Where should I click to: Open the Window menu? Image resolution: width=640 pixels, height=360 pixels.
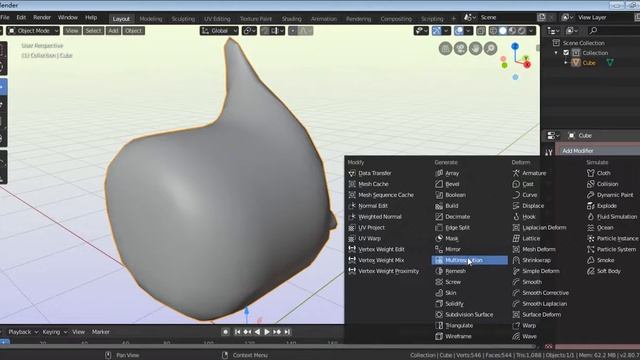click(x=67, y=18)
